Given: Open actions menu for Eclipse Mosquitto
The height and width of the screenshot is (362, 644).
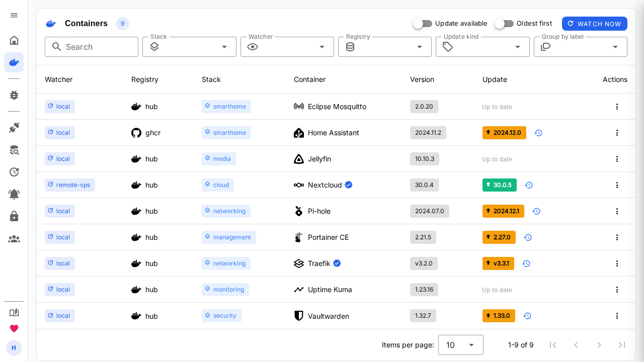Looking at the screenshot, I should [617, 107].
